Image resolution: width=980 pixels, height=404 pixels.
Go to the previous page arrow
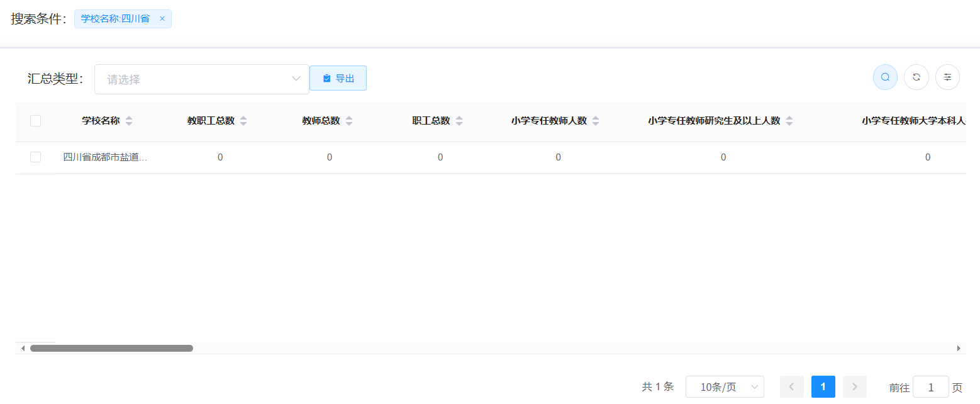pos(791,386)
